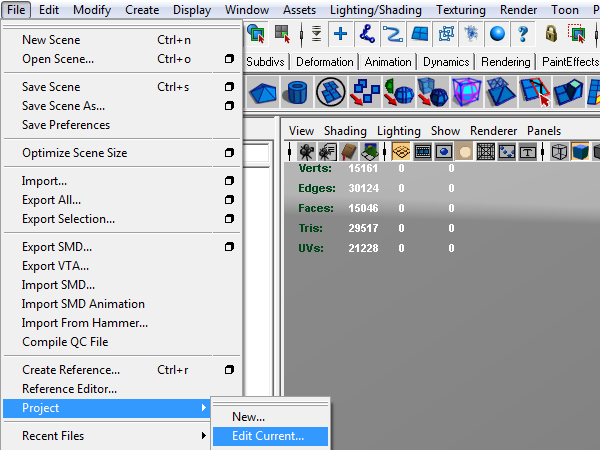Click the highlight selection mode icon
Screen dimensions: 600x450
point(577,34)
